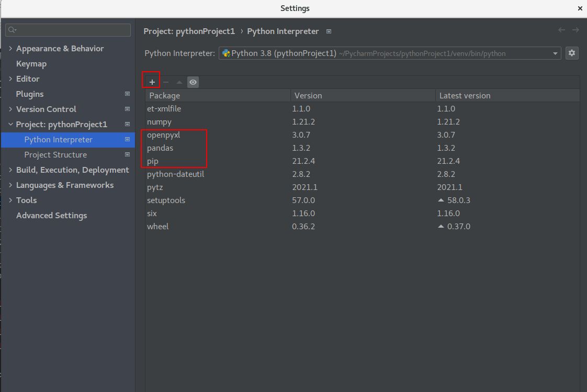Open the interpreter gear settings button

click(572, 53)
